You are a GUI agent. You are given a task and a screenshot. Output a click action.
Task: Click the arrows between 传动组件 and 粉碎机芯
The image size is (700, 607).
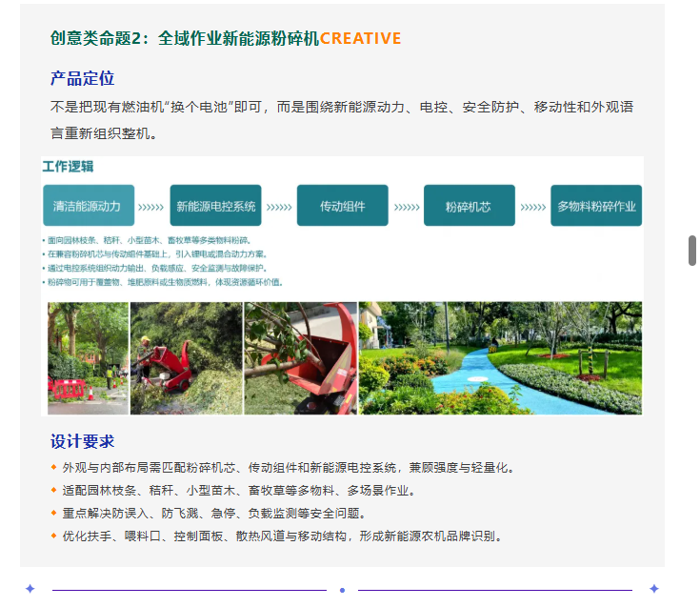[407, 207]
